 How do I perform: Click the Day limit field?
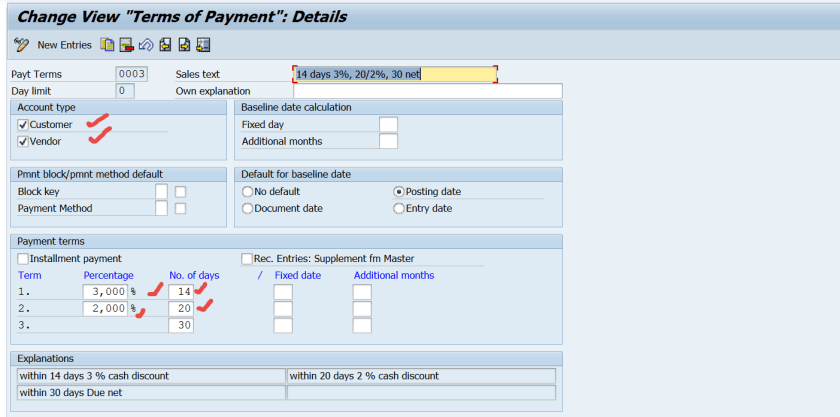click(125, 91)
